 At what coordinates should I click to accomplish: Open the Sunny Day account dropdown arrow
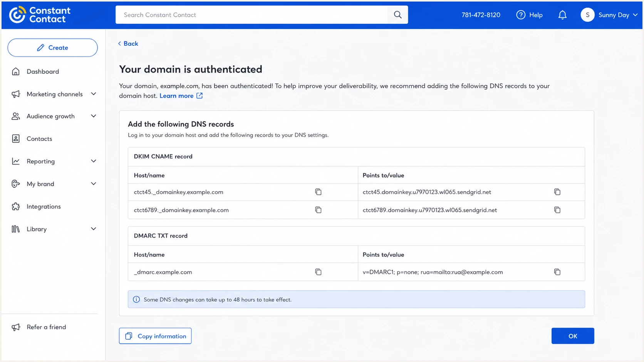coord(635,15)
